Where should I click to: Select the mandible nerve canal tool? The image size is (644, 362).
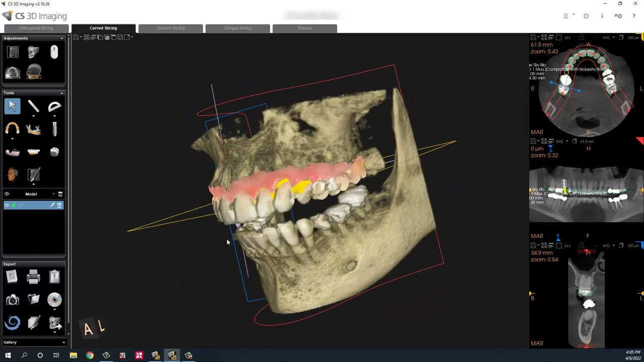point(33,129)
